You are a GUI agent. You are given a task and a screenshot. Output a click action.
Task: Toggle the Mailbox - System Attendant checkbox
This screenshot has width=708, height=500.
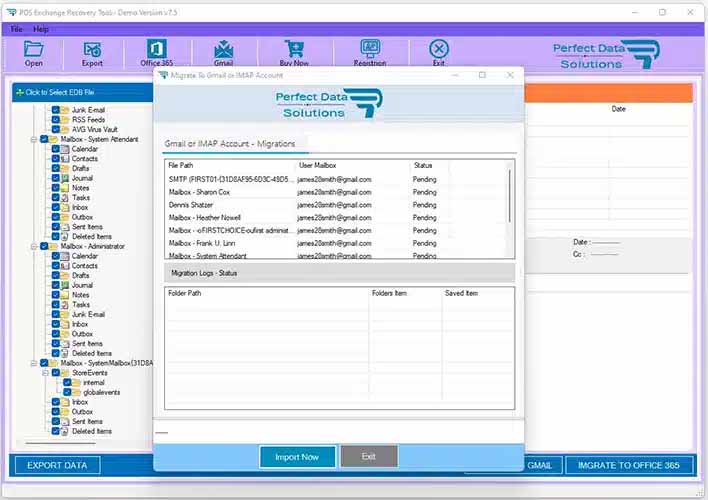click(x=44, y=139)
